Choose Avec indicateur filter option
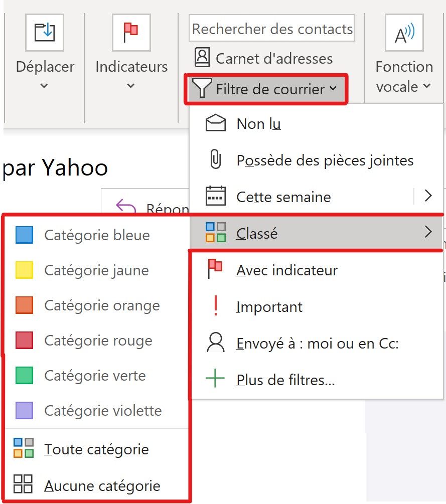The height and width of the screenshot is (504, 446). tap(287, 270)
